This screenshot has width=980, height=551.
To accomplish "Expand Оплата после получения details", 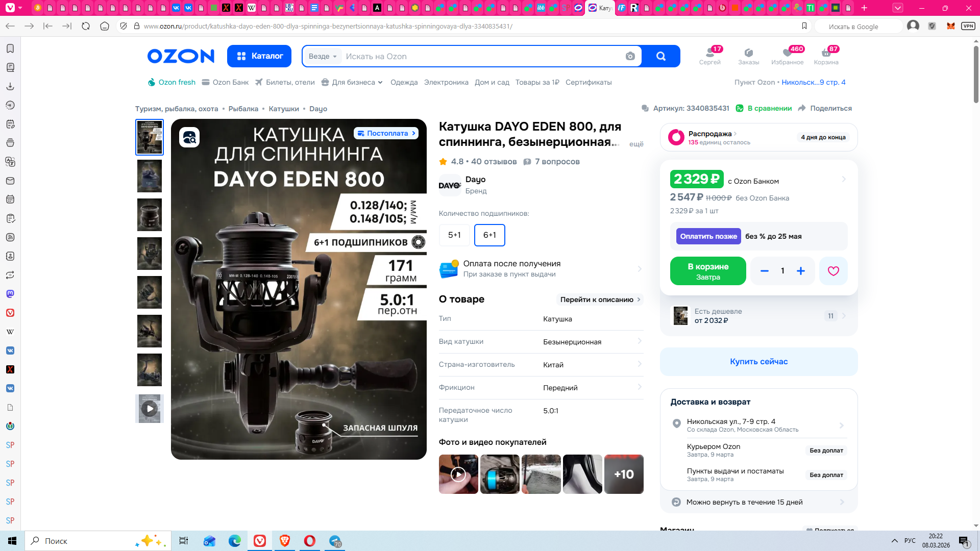I will [541, 269].
